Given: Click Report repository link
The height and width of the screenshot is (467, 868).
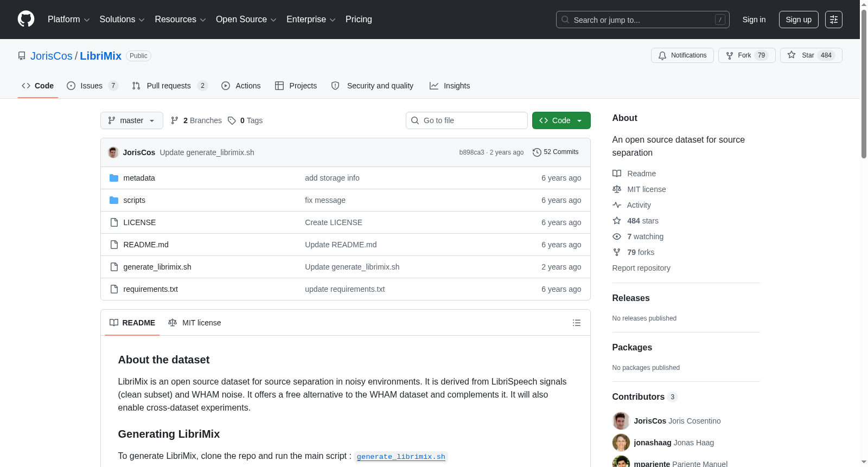Looking at the screenshot, I should point(641,268).
